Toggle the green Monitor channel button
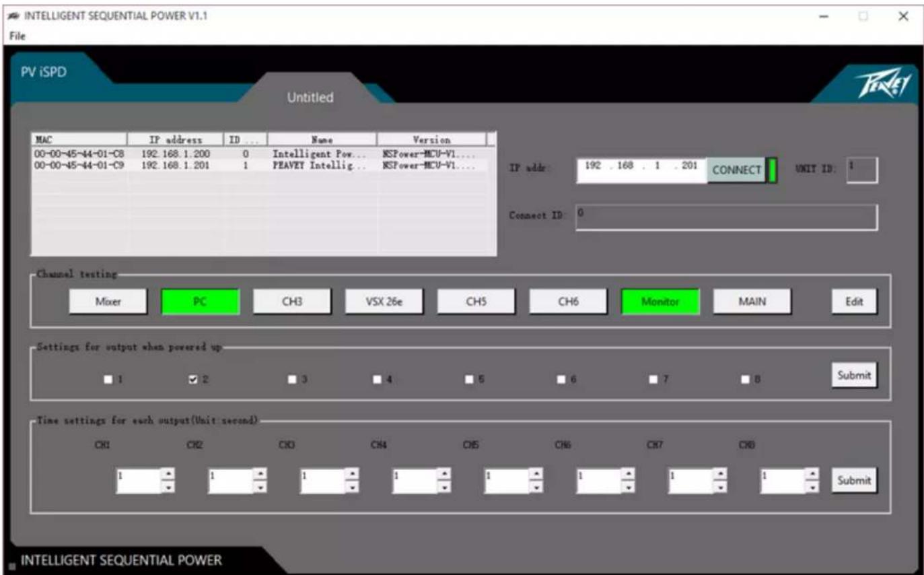 (x=660, y=302)
